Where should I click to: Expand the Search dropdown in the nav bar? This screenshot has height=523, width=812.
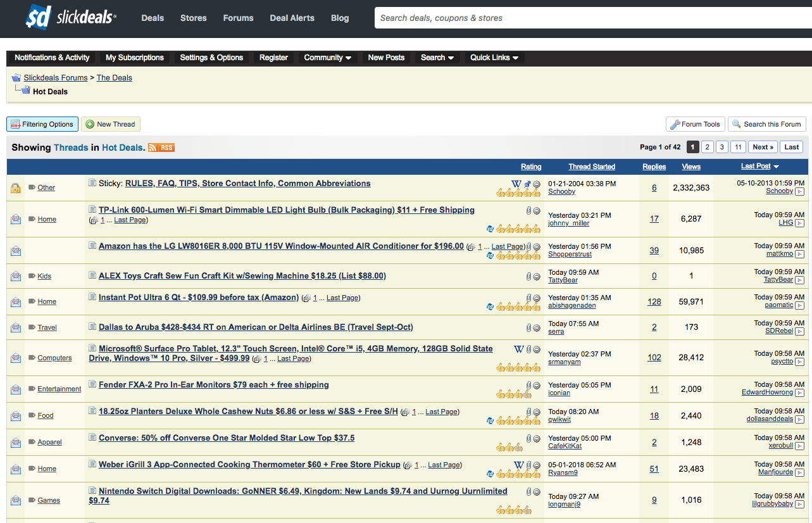pyautogui.click(x=437, y=58)
